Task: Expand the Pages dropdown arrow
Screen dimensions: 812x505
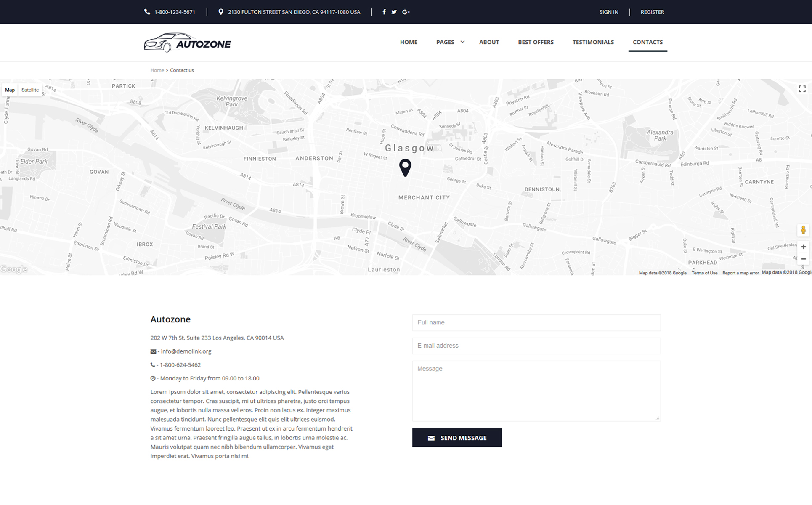Action: (x=462, y=42)
